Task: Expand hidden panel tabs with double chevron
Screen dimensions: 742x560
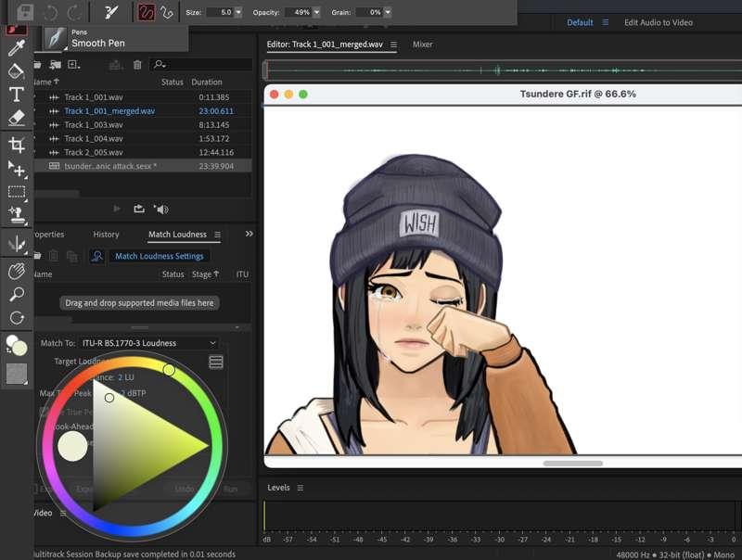Action: (x=249, y=234)
